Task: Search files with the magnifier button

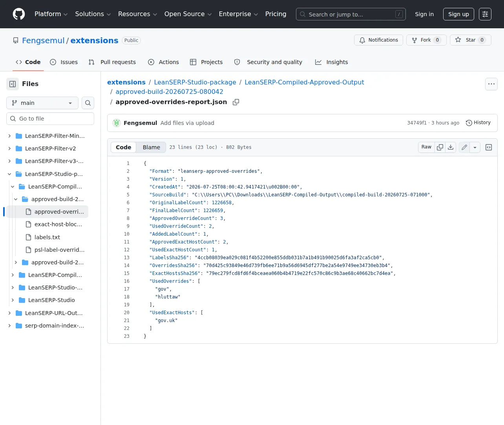Action: [88, 103]
